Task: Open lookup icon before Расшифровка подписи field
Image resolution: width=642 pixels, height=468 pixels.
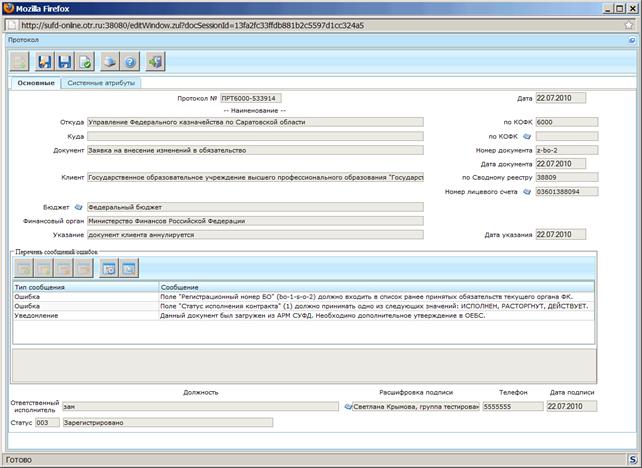Action: pos(348,407)
